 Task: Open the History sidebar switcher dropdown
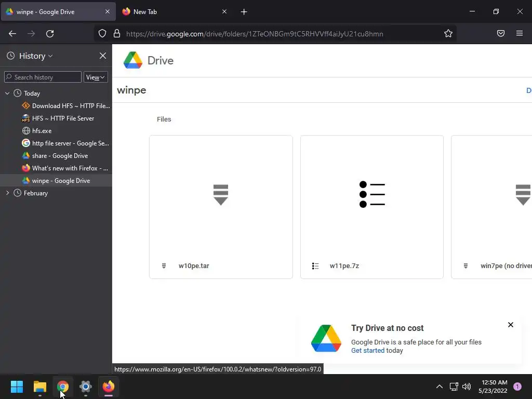[x=36, y=56]
